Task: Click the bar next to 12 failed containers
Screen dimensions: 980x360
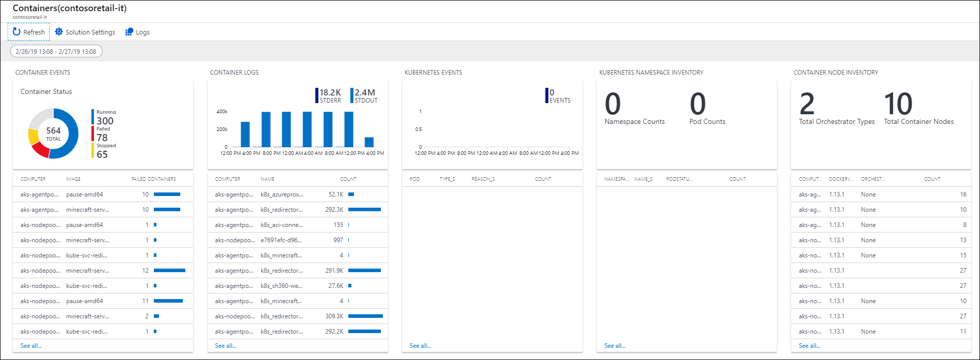Action: point(170,271)
